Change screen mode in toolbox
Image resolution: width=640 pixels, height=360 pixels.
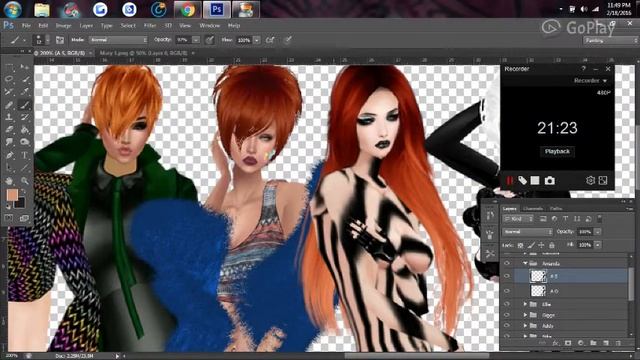click(24, 218)
